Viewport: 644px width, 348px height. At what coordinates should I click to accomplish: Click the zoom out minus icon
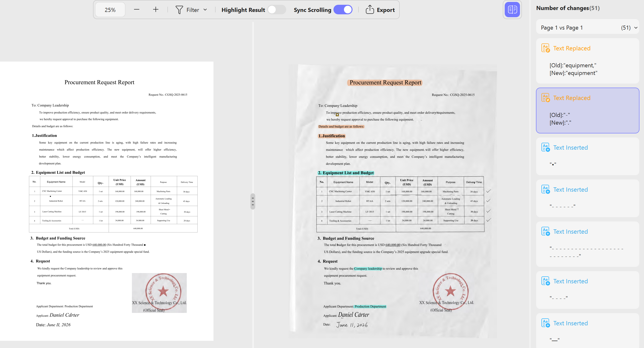136,10
